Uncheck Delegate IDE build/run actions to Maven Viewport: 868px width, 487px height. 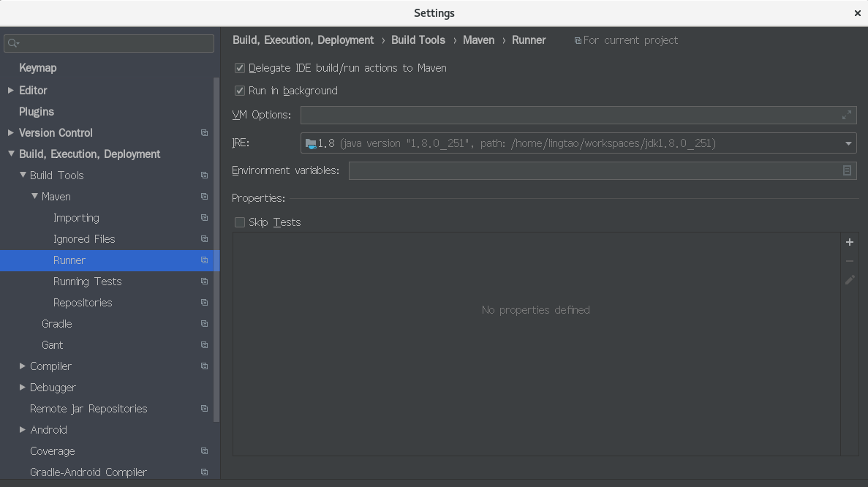(240, 68)
